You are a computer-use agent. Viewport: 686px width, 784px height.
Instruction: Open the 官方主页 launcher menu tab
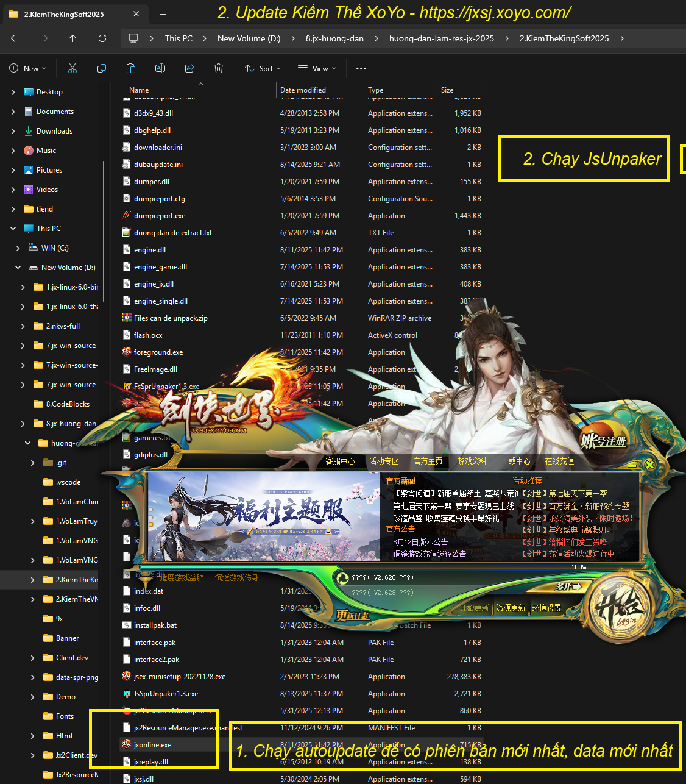pos(428,461)
